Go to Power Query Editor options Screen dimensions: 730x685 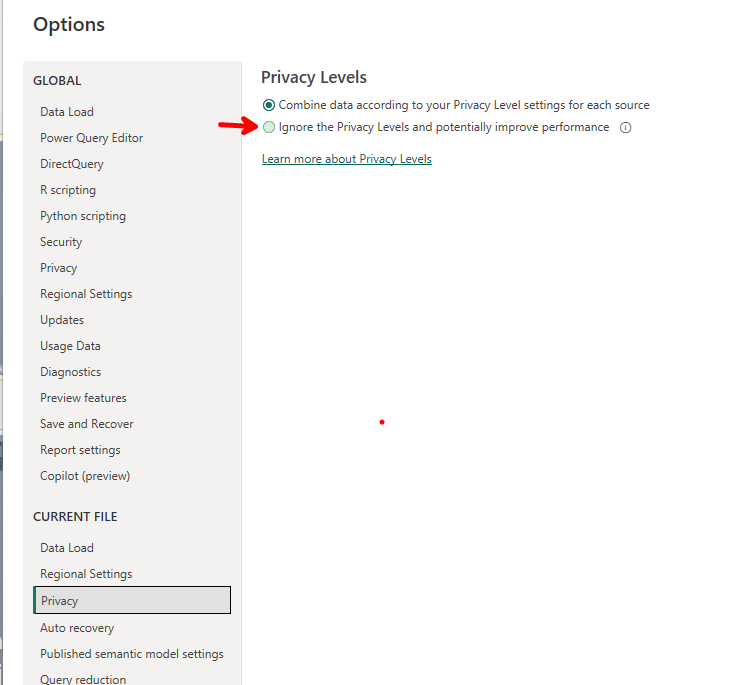coord(91,138)
